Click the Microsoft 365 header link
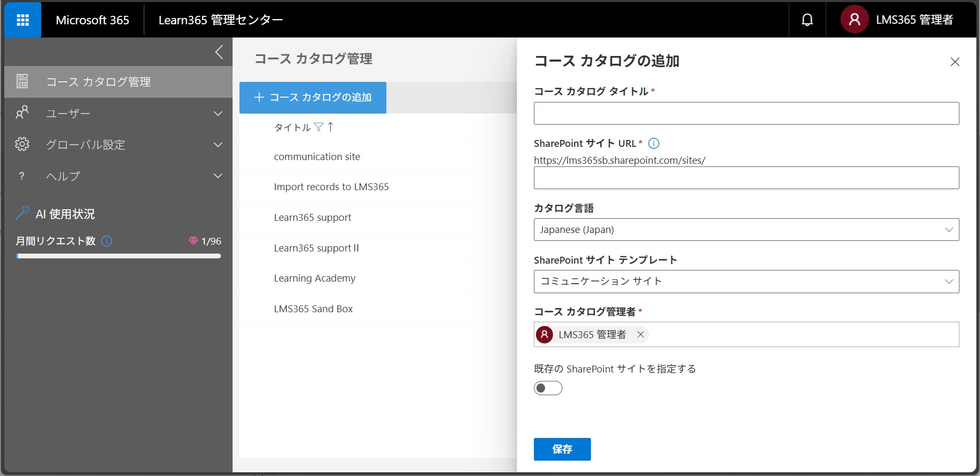 [x=93, y=20]
